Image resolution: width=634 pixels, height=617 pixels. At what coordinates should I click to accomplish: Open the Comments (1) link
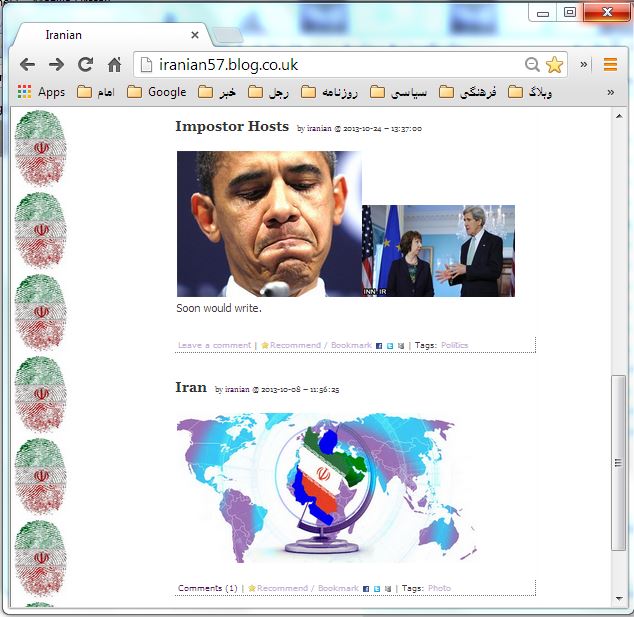click(208, 588)
